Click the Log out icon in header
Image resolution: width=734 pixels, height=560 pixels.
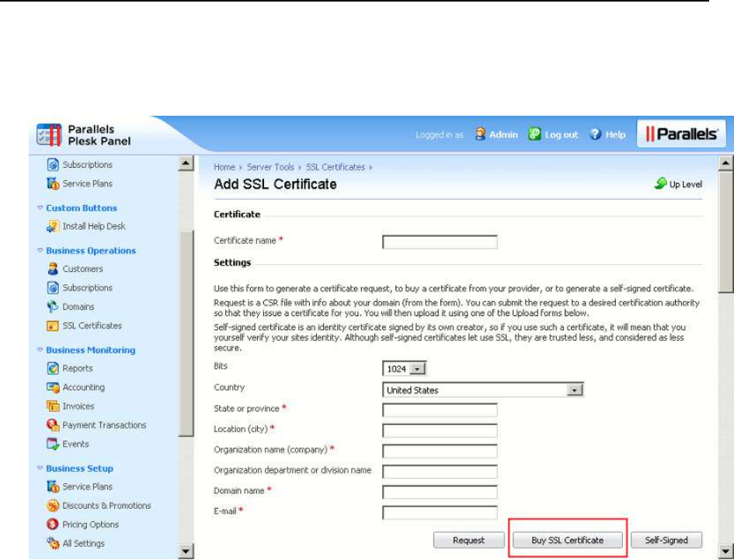(x=534, y=134)
